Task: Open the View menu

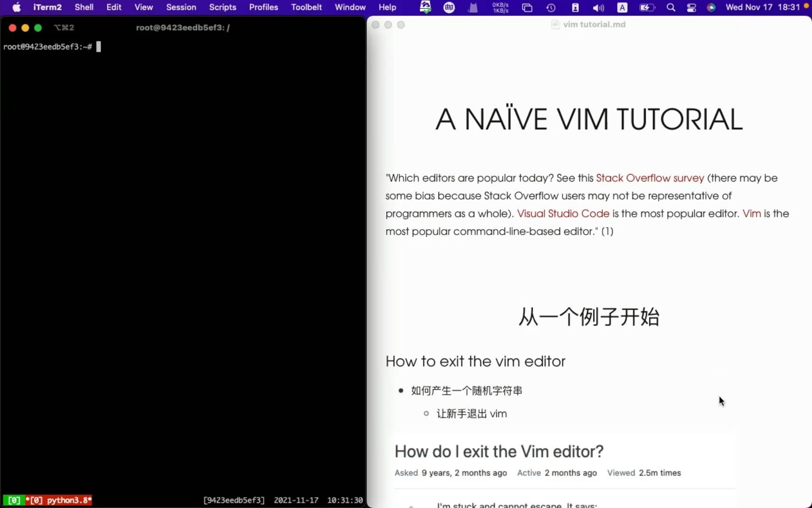Action: 144,7
